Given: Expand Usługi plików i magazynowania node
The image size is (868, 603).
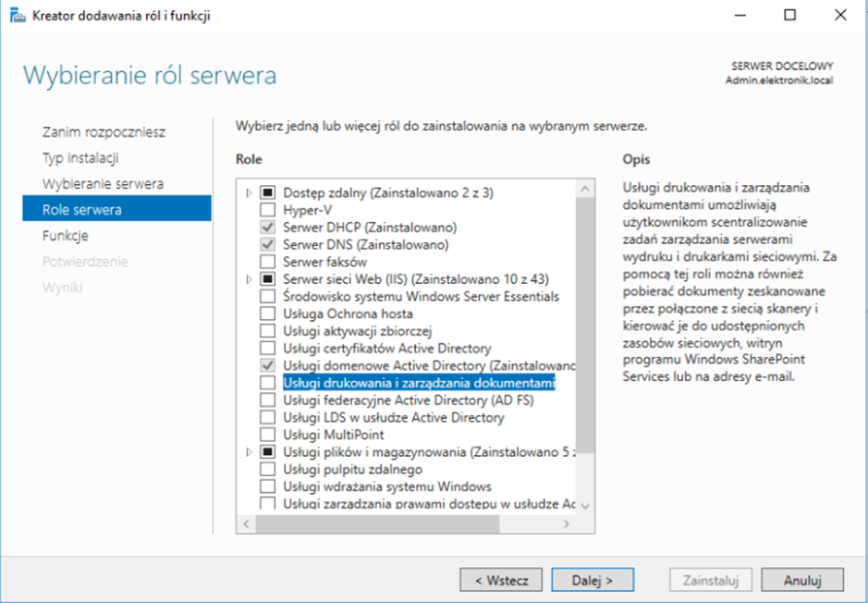Looking at the screenshot, I should (249, 452).
